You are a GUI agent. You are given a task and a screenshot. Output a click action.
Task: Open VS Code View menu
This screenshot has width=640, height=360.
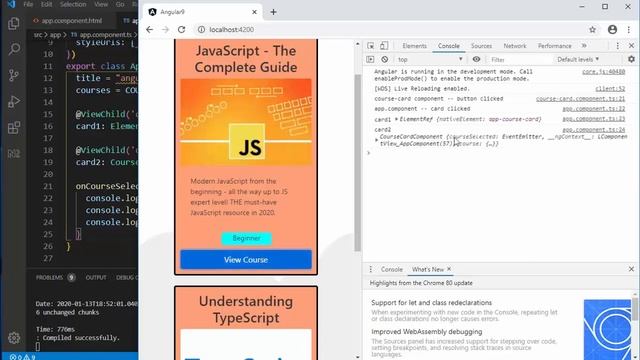pyautogui.click(x=101, y=4)
